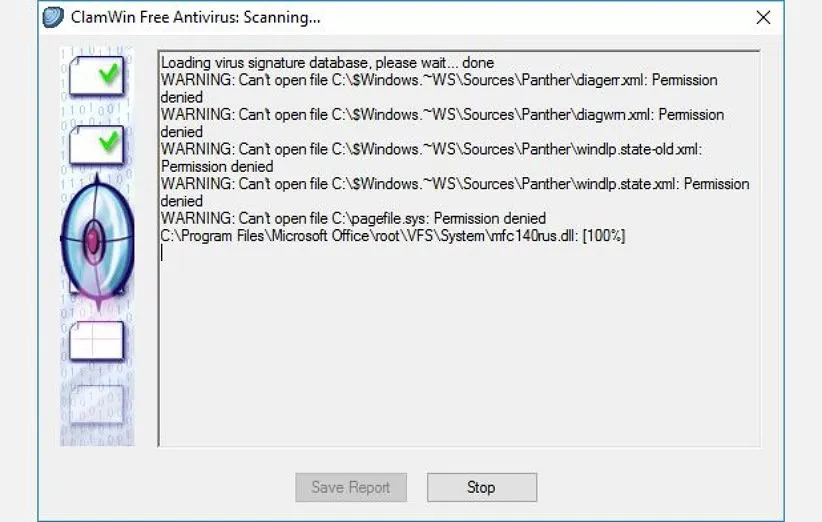Viewport: 822px width, 522px height.
Task: Click the first completed step checkmark icon
Action: tap(97, 76)
